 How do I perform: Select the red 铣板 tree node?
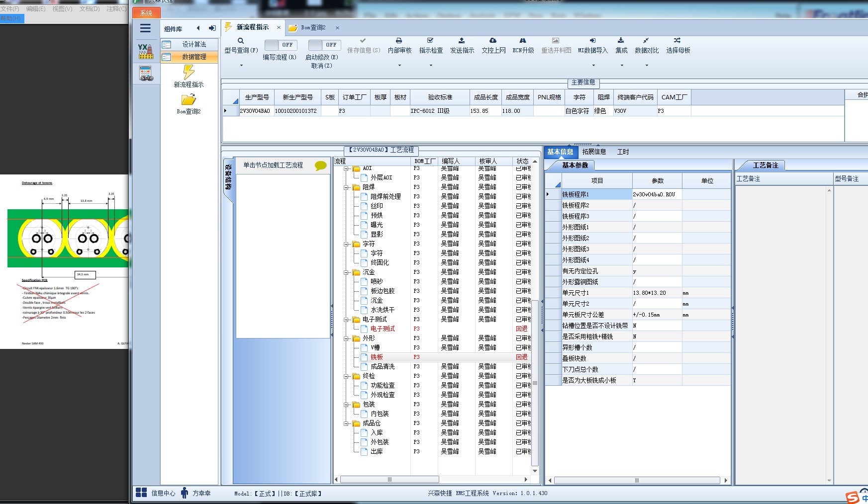point(377,357)
